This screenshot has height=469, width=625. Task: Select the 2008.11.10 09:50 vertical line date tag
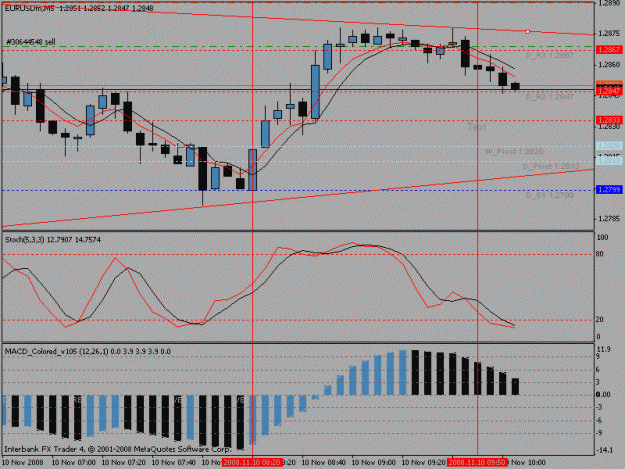pyautogui.click(x=477, y=462)
